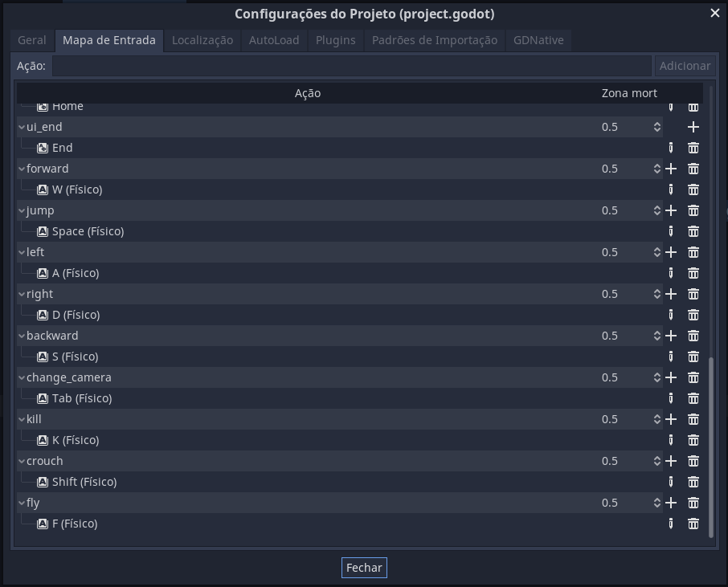Remove the Space (Físico) key event
The width and height of the screenshot is (728, 587).
coord(693,231)
